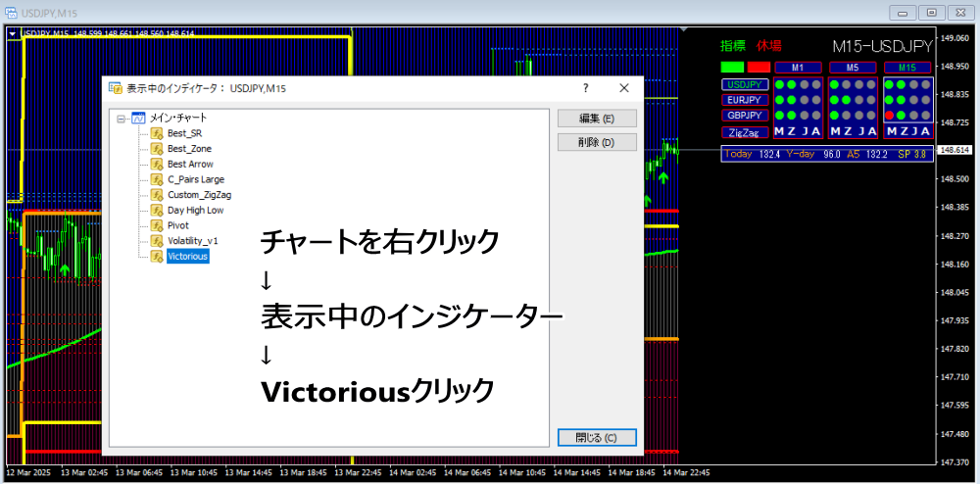Click the Best_SR indicator icon
This screenshot has height=484, width=980.
pyautogui.click(x=157, y=133)
